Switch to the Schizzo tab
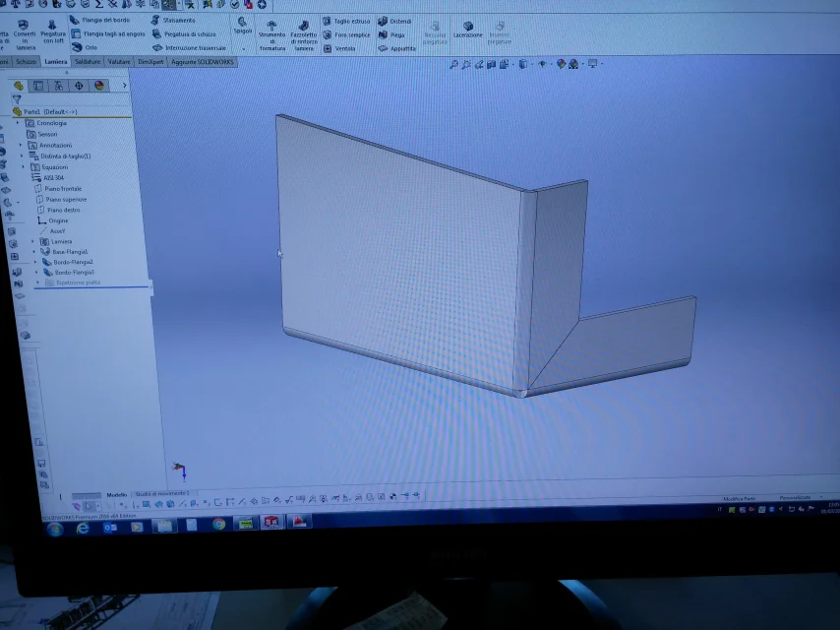Image resolution: width=840 pixels, height=630 pixels. [26, 62]
